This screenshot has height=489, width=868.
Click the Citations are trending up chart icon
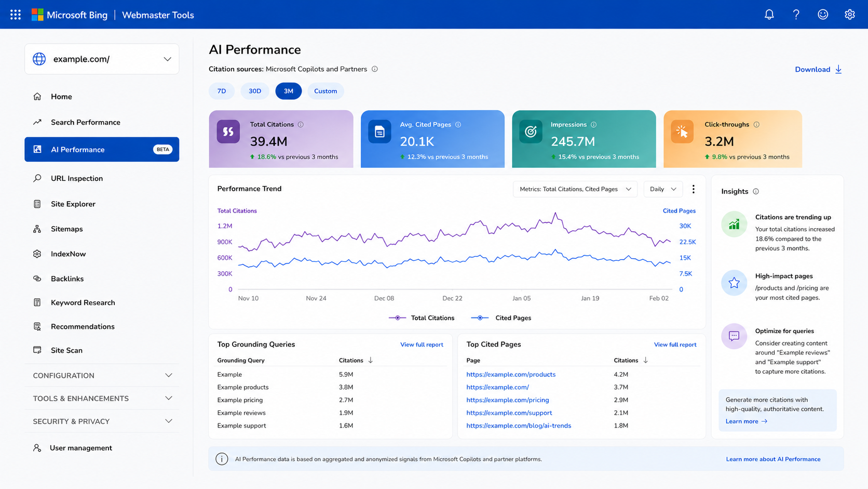(734, 224)
